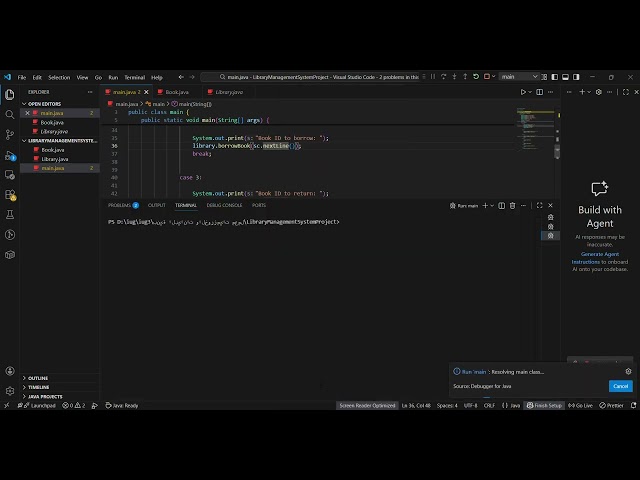
Task: Expand the JAVA PROJECTS section
Action: coord(45,396)
